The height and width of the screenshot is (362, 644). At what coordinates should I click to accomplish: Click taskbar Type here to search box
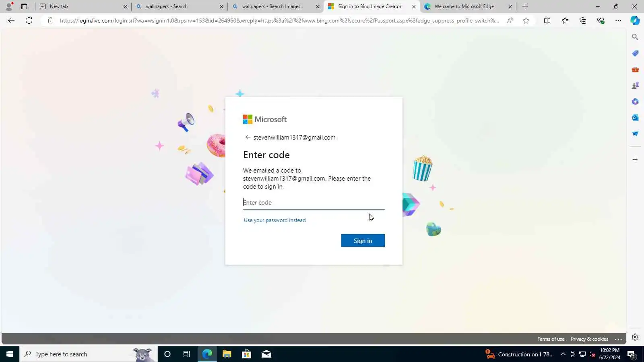89,354
